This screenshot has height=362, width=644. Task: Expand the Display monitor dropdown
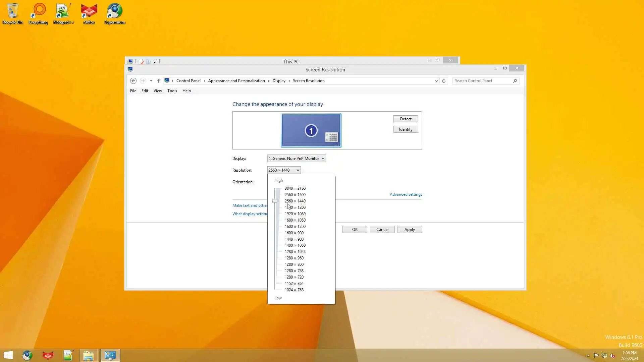point(297,159)
